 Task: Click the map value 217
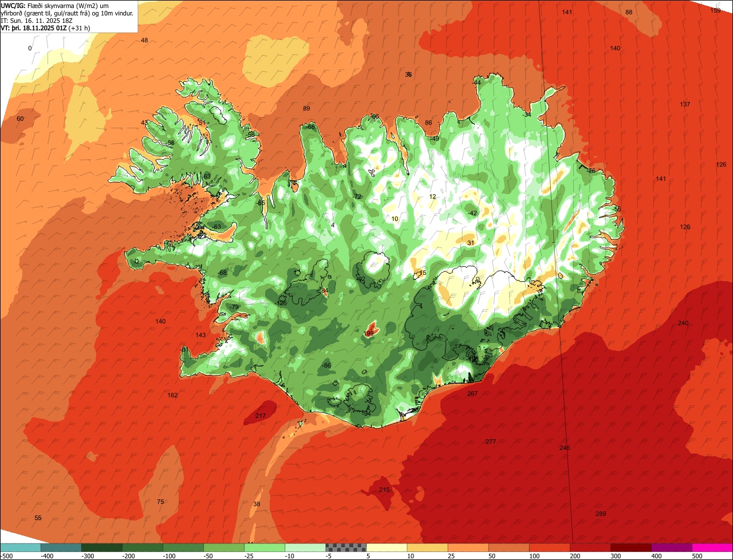(x=261, y=416)
